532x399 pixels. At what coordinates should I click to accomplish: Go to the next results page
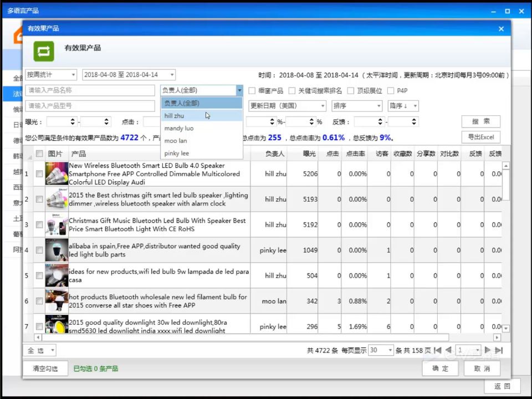click(488, 350)
